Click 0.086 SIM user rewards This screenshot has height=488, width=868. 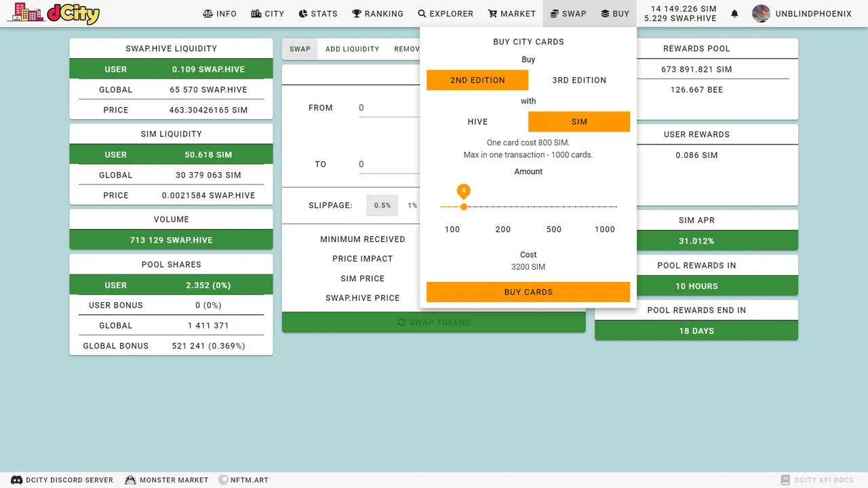(x=696, y=155)
